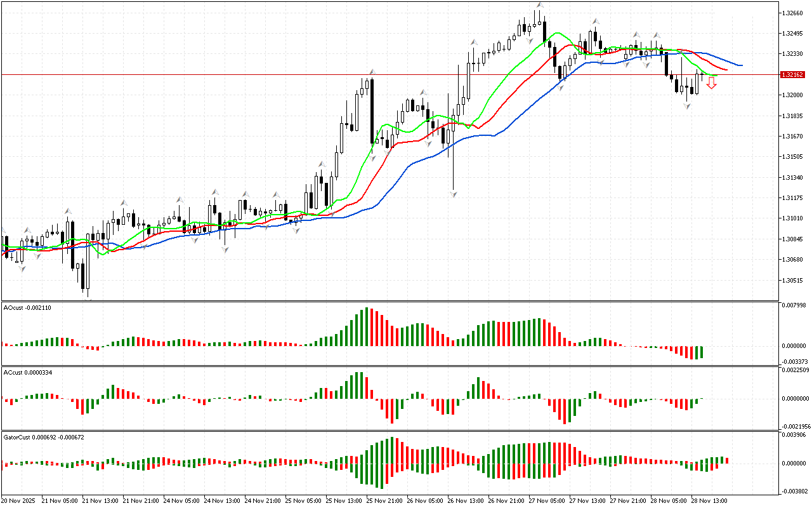Click fractal arrow above big black 25 Nov candle

click(372, 72)
